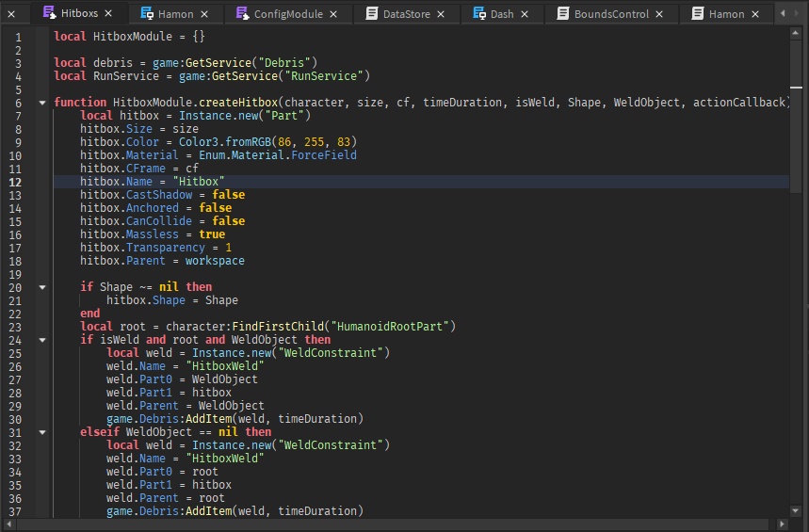Click 'weld.Part0 = root' line

tap(162, 472)
